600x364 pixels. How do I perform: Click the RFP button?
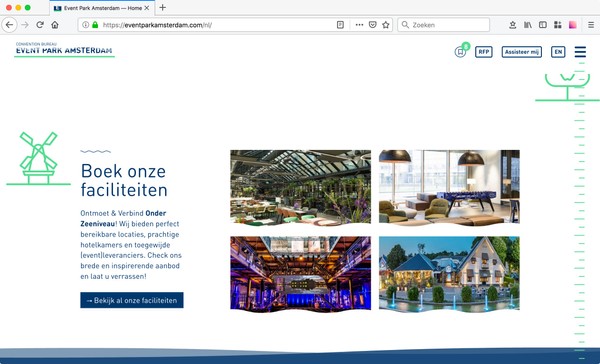484,52
